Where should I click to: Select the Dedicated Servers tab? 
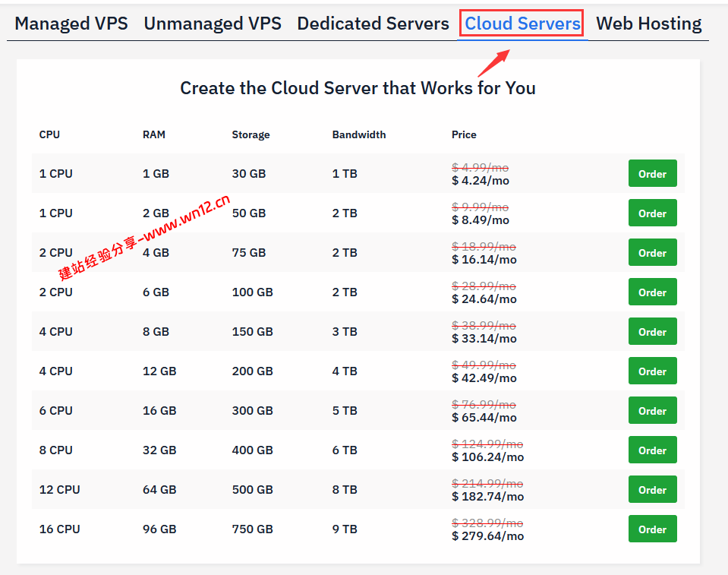373,24
